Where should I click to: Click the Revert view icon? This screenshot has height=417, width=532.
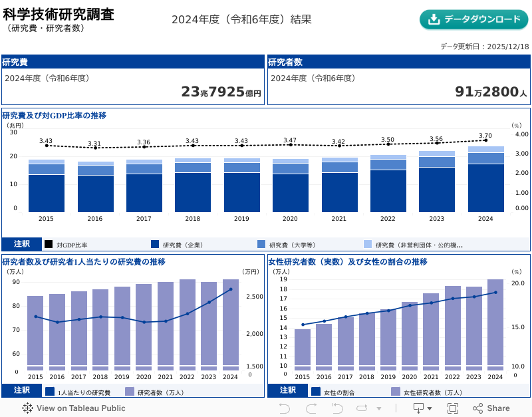point(336,408)
